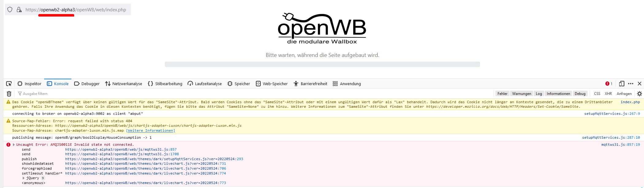
Task: Open the Barrierefreiheit tab
Action: tap(310, 84)
